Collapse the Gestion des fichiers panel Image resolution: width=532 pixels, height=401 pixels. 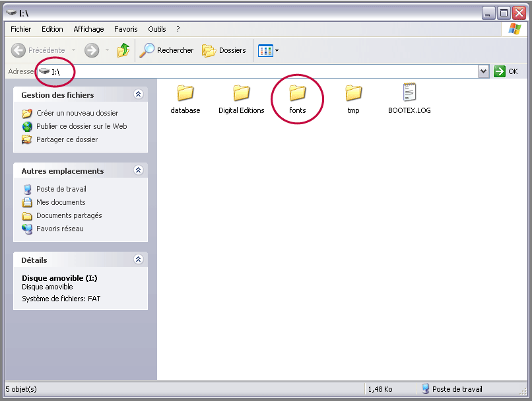(x=138, y=94)
